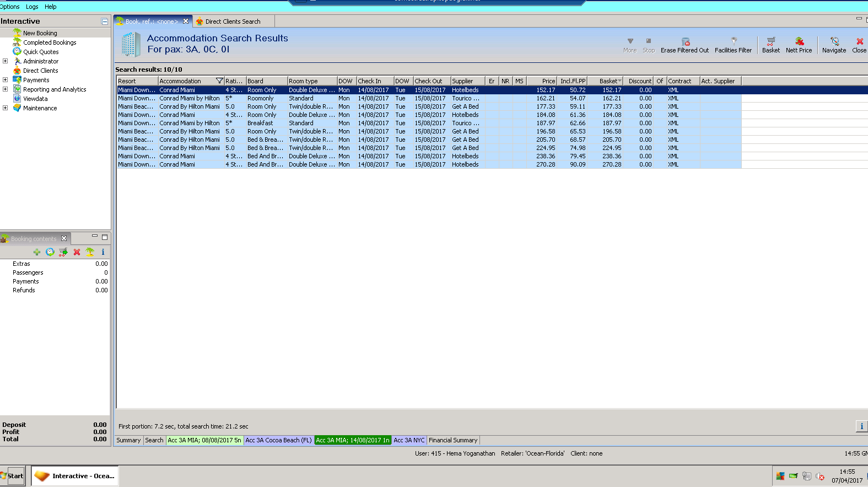
Task: Click the Windows Start button
Action: [13, 476]
